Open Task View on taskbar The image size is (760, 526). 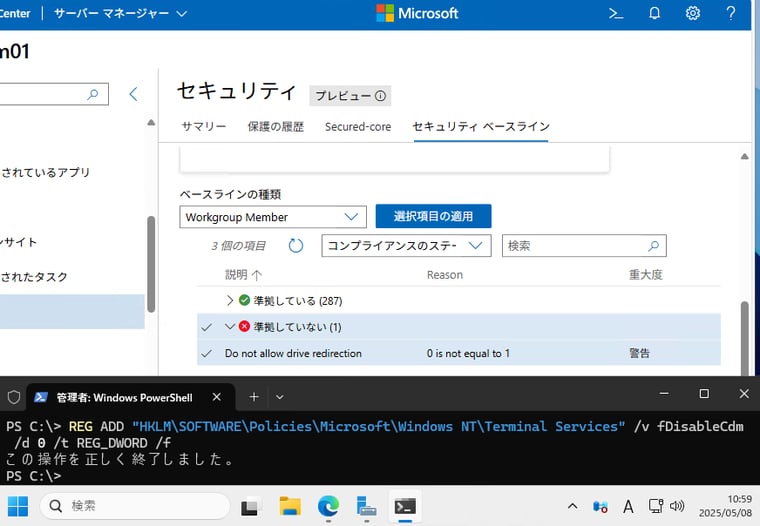point(251,507)
